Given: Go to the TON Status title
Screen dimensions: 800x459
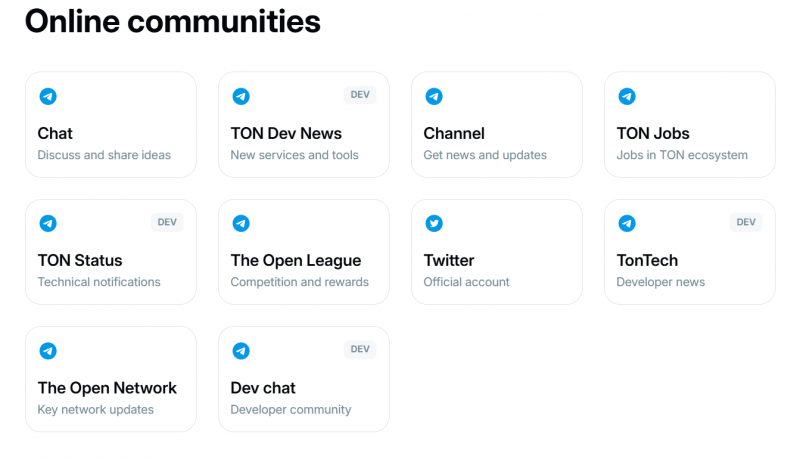Looking at the screenshot, I should 80,261.
